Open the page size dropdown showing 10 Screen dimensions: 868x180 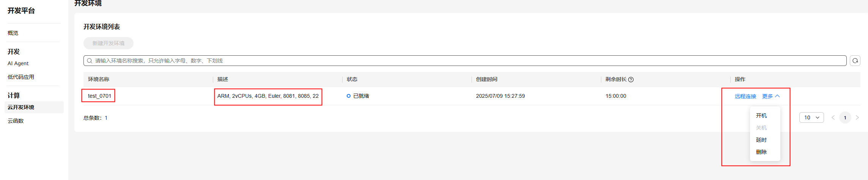(811, 117)
